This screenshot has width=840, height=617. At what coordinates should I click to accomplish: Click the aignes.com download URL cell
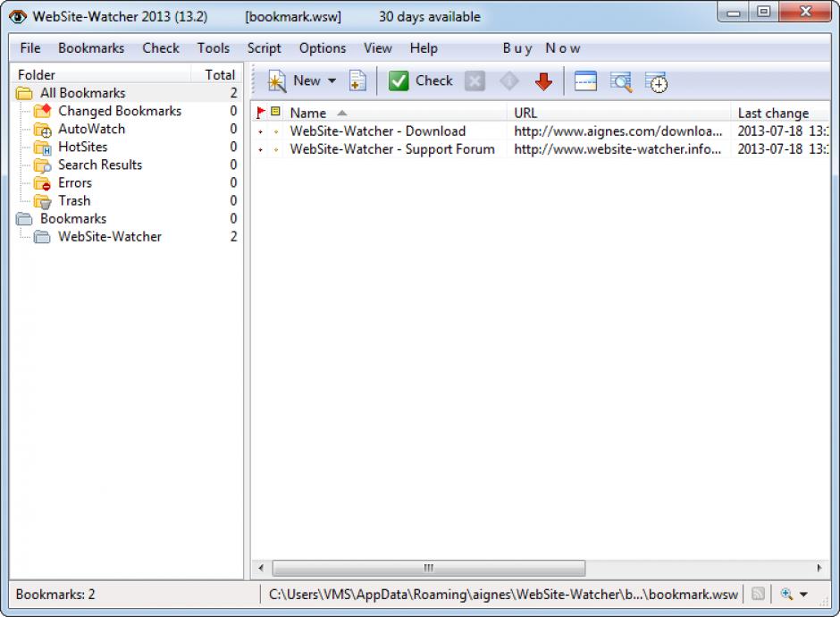pos(618,131)
